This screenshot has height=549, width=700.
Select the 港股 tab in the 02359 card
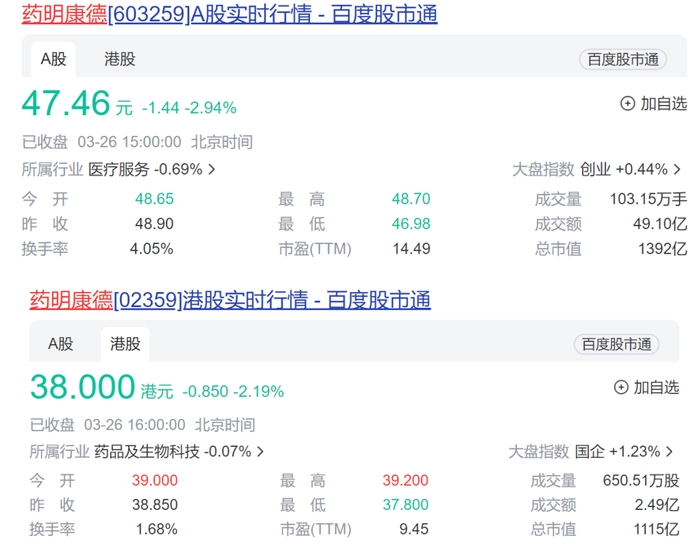pos(125,344)
